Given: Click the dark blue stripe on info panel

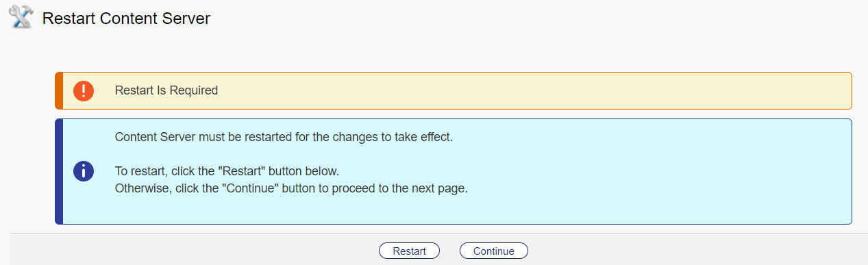Looking at the screenshot, I should click(59, 171).
